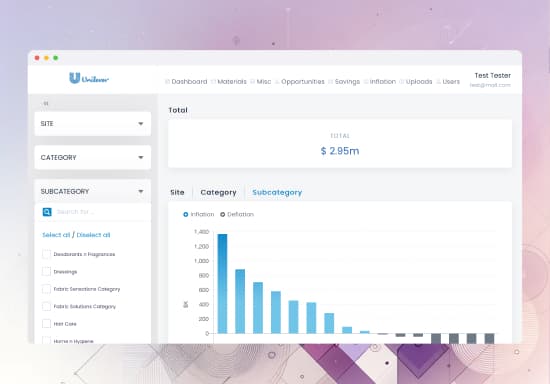The height and width of the screenshot is (384, 550).
Task: Collapse the SUBCATEGORY dropdown filter
Action: [93, 191]
